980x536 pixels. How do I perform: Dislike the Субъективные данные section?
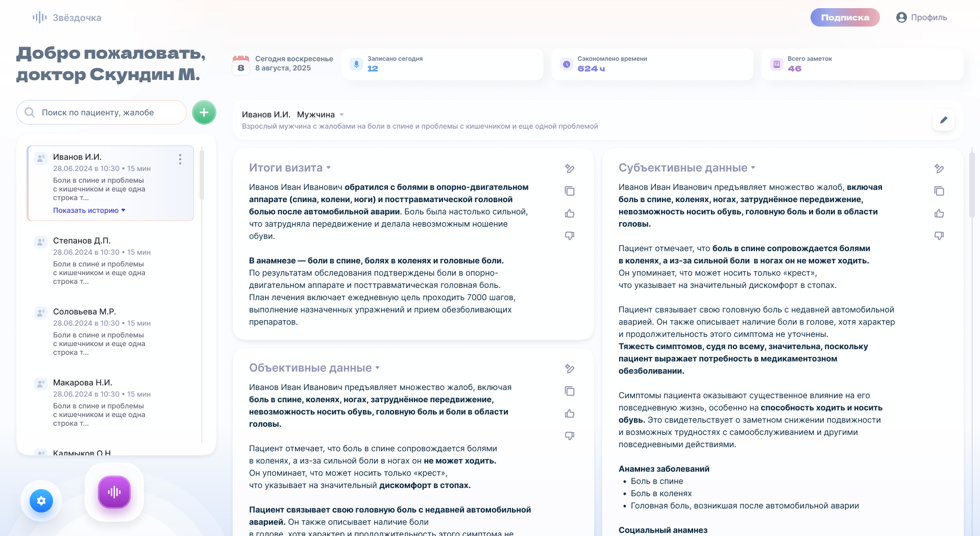939,235
